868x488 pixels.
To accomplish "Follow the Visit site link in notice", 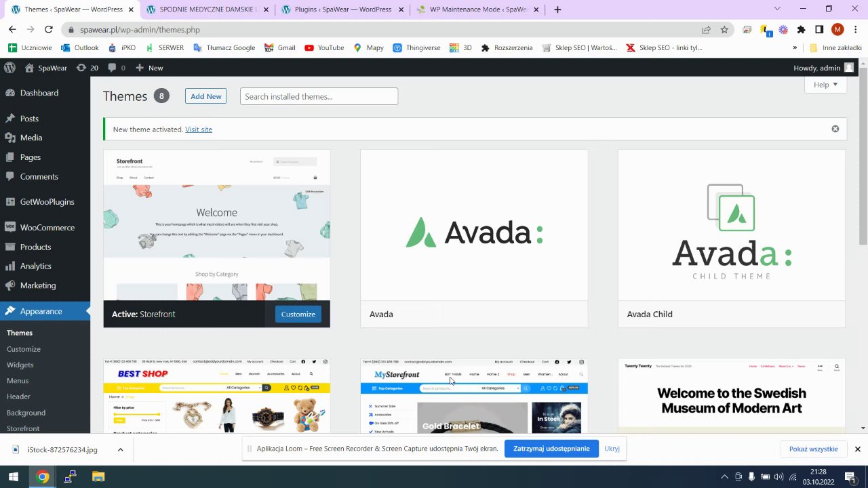I will 199,129.
